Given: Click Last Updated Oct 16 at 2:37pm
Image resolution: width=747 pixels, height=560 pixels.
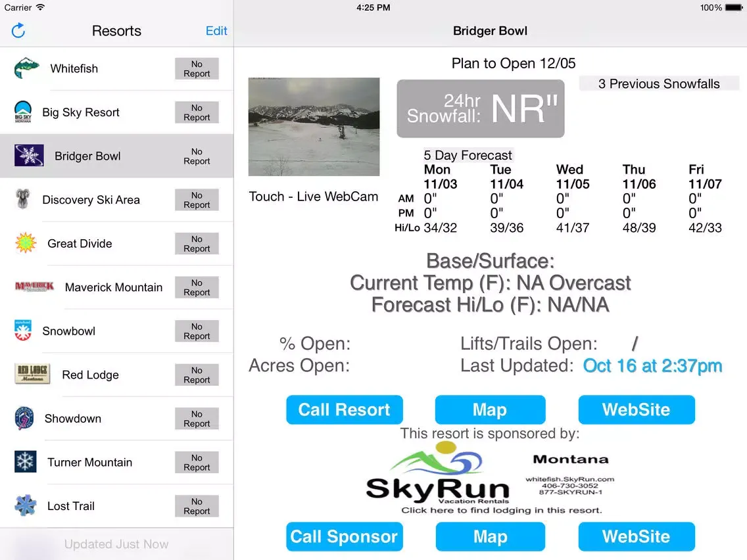Looking at the screenshot, I should [x=652, y=365].
